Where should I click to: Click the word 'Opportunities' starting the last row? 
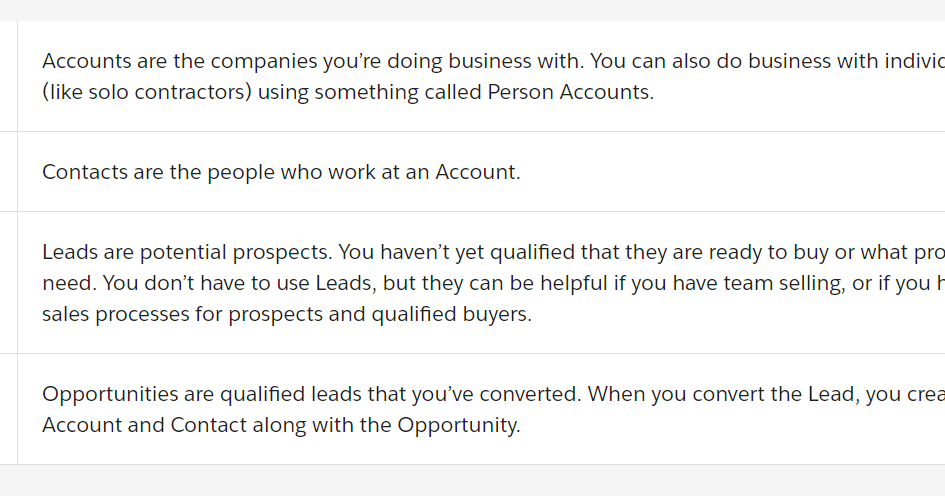click(x=110, y=394)
